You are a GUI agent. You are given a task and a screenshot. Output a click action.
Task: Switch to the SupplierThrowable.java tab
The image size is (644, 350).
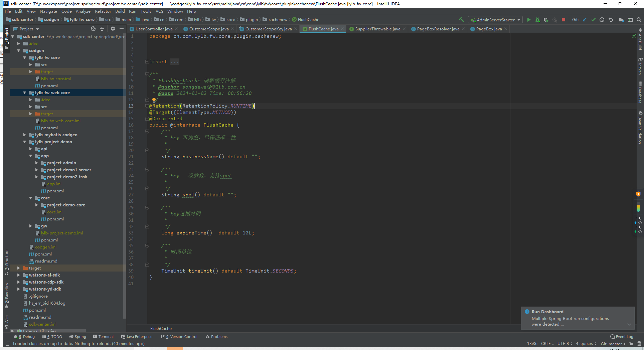coord(377,29)
